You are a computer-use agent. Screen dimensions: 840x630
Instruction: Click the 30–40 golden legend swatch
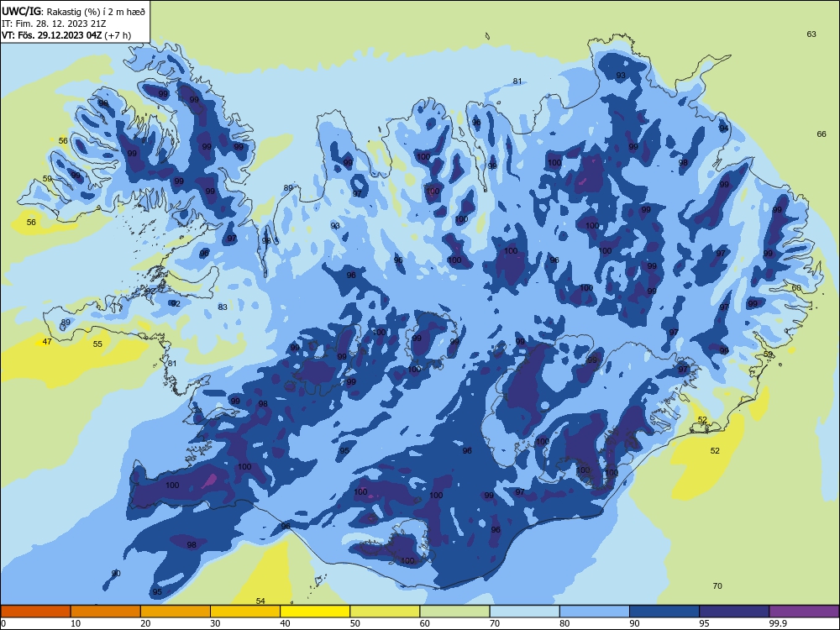(245, 612)
